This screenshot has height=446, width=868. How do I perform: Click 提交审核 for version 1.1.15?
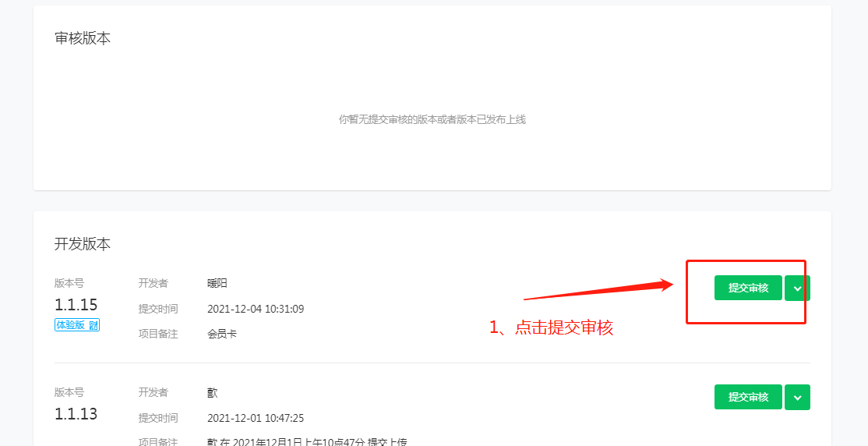(748, 288)
